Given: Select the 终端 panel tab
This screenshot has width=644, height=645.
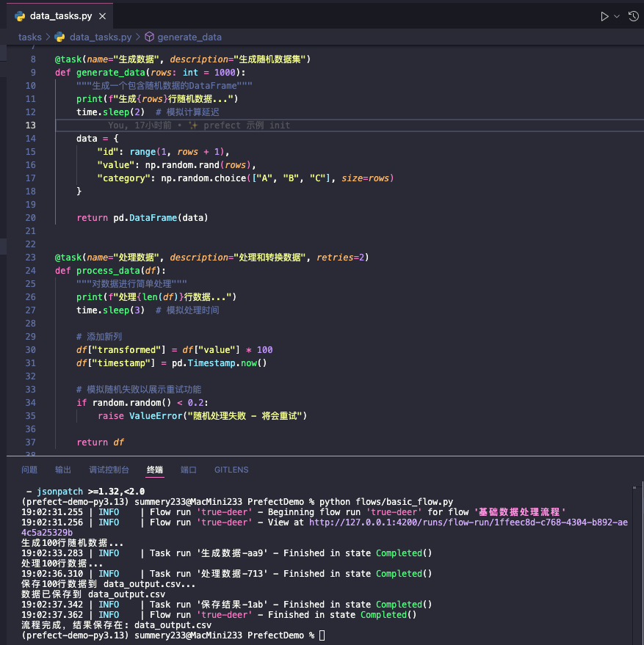Looking at the screenshot, I should coord(155,470).
